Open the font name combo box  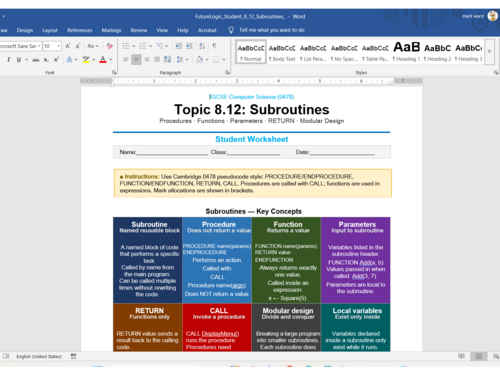[x=20, y=46]
